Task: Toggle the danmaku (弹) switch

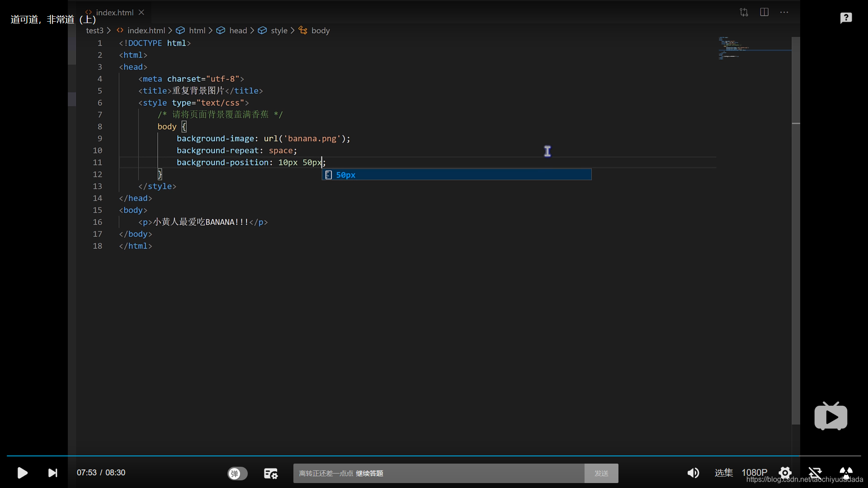Action: (x=237, y=473)
